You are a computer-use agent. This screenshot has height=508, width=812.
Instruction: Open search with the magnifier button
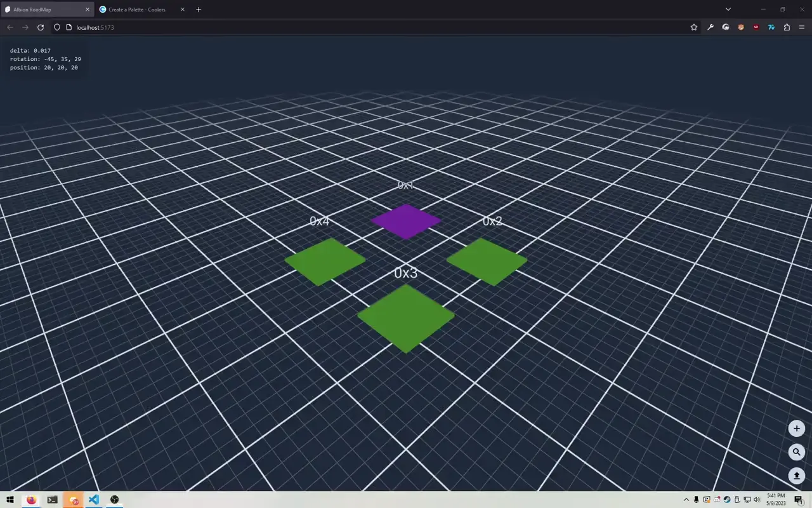796,452
